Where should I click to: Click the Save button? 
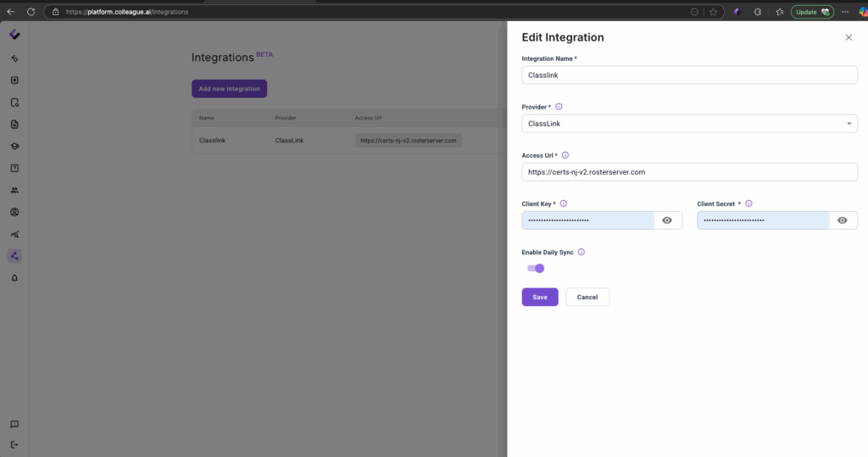tap(540, 297)
